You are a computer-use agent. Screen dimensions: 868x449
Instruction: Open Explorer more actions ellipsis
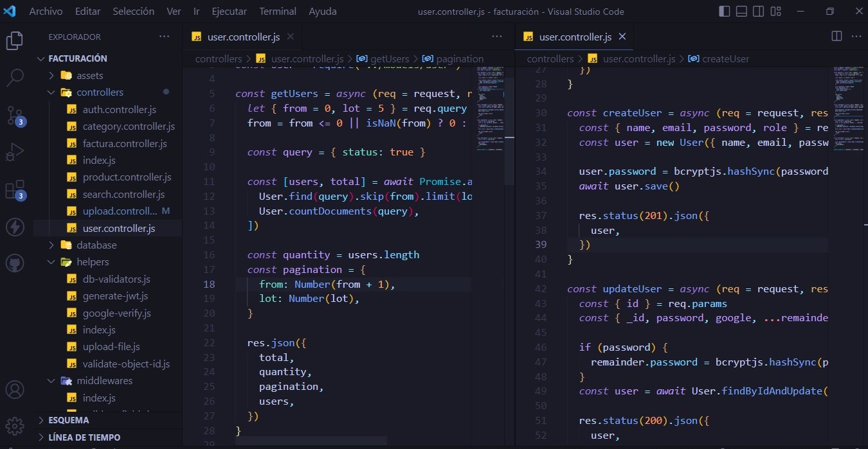click(x=164, y=37)
